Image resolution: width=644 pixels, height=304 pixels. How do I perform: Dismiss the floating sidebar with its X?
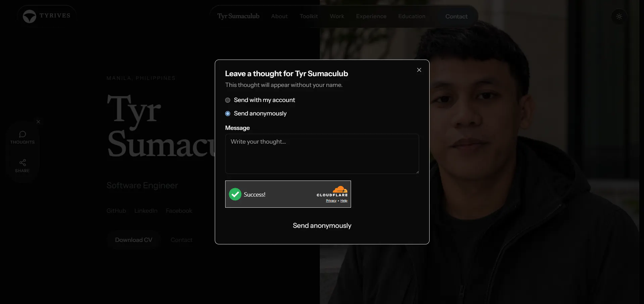click(x=38, y=121)
